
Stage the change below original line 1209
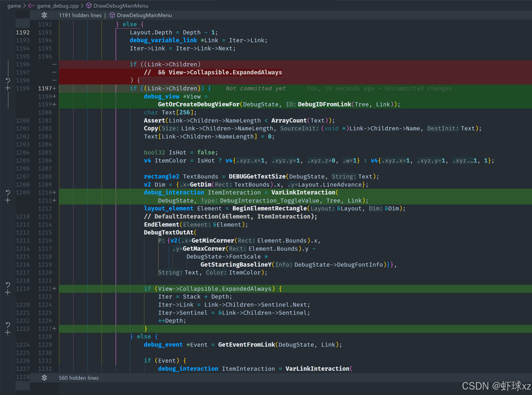tap(8, 200)
